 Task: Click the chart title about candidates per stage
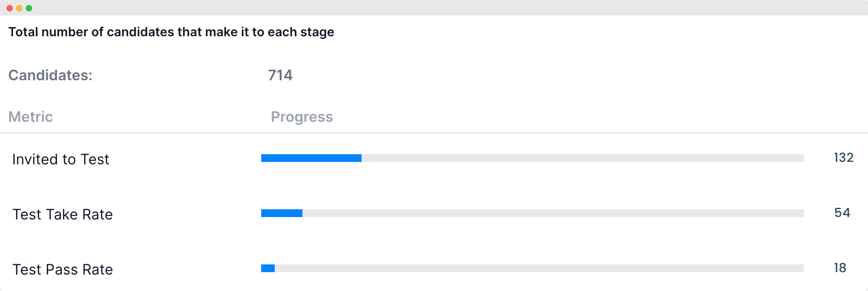pos(171,32)
